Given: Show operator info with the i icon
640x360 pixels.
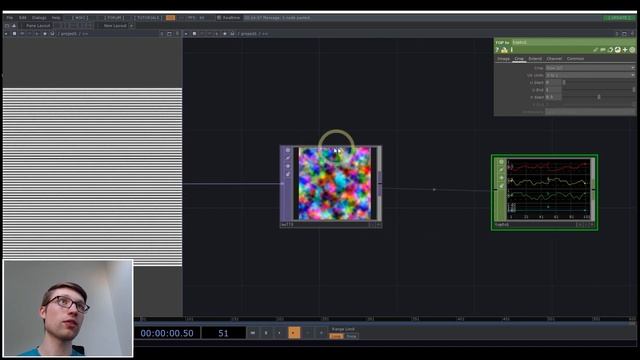Looking at the screenshot, I should coord(511,50).
